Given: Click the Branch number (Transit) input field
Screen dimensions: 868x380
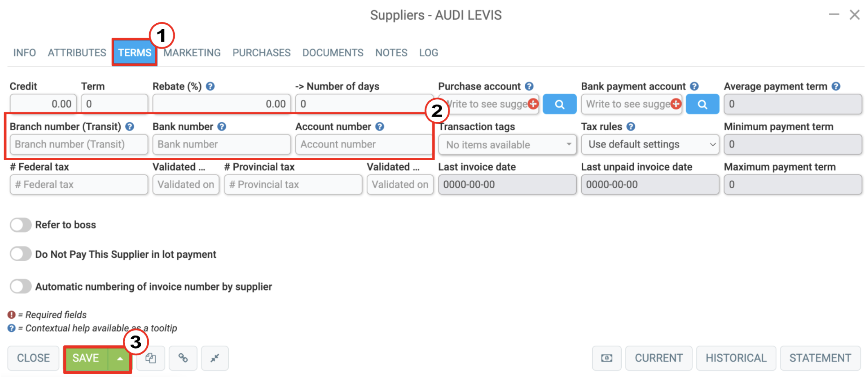Looking at the screenshot, I should click(x=79, y=145).
